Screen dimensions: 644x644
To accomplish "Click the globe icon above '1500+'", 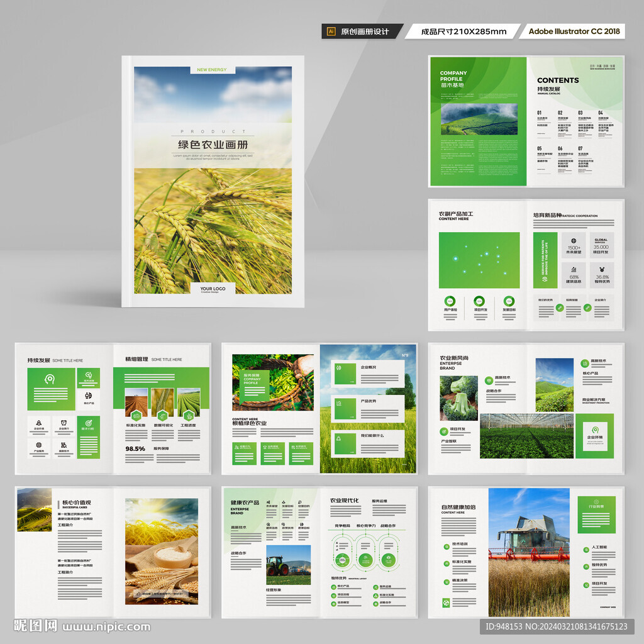I will 574,241.
